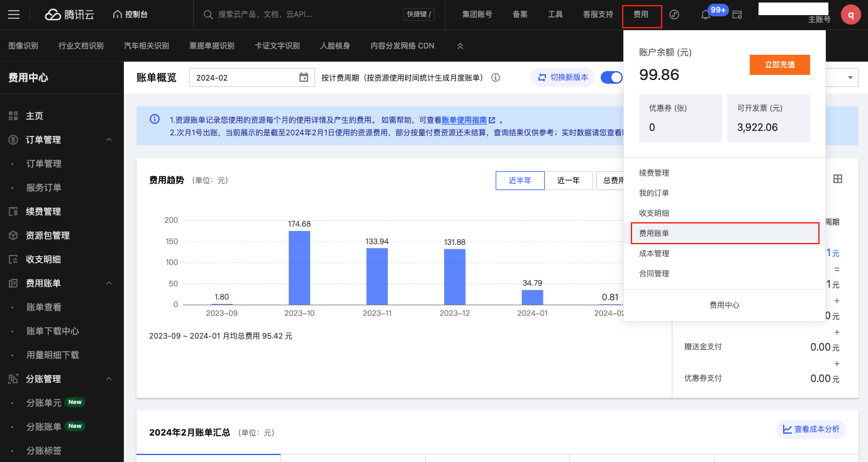
Task: Select 用量明细下载 in sidebar
Action: 53,355
